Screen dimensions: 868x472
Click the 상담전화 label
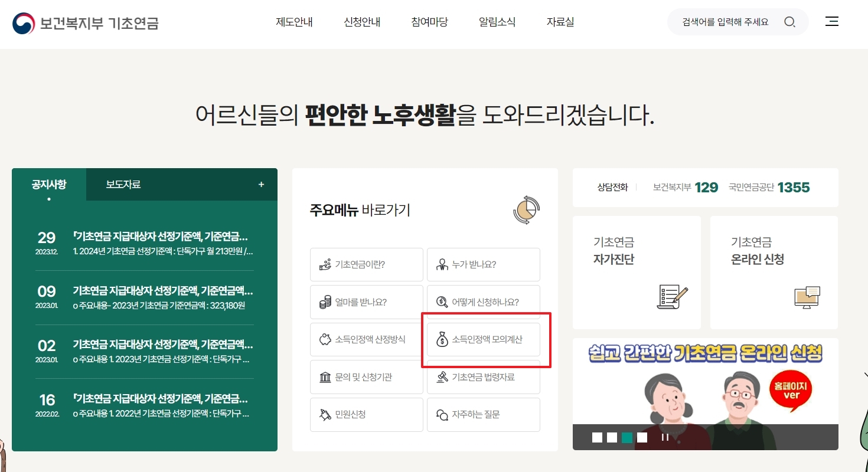coord(612,188)
